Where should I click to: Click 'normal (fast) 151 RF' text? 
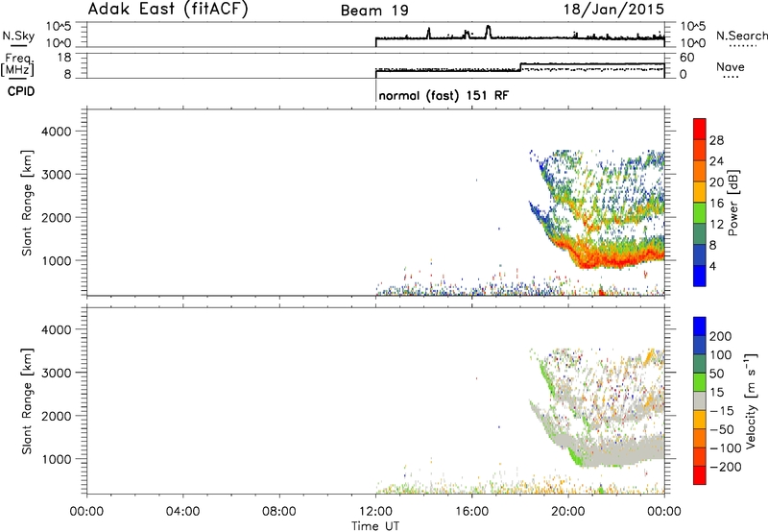point(444,95)
